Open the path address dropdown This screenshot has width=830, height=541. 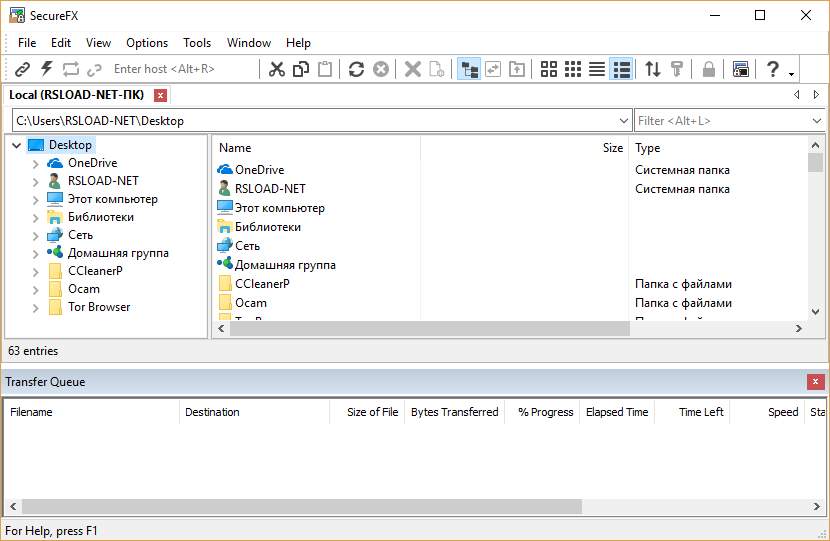point(624,121)
